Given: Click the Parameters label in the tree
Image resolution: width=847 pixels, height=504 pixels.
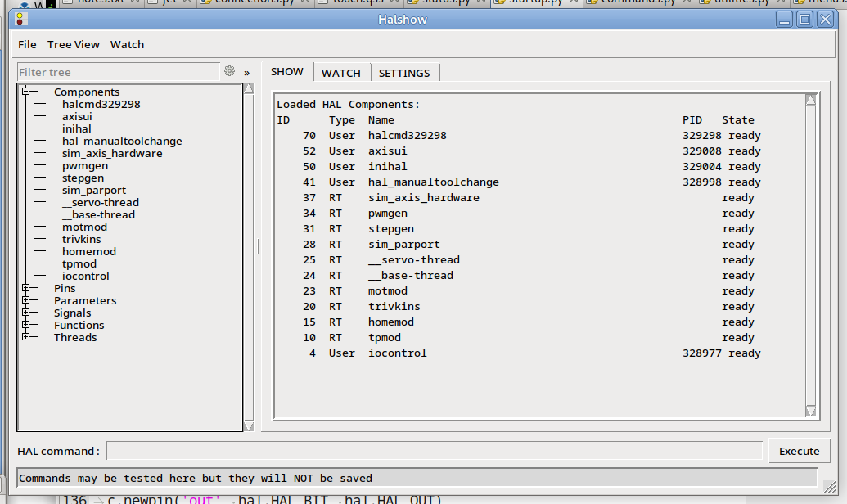Looking at the screenshot, I should [85, 301].
